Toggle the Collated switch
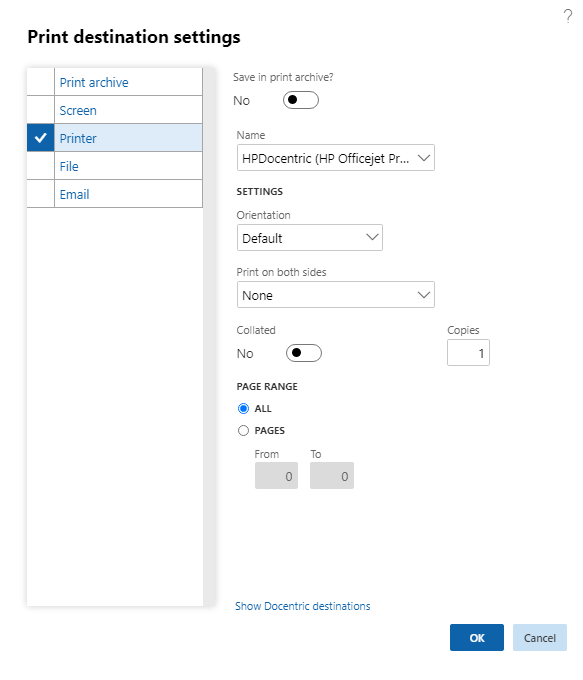 [304, 353]
